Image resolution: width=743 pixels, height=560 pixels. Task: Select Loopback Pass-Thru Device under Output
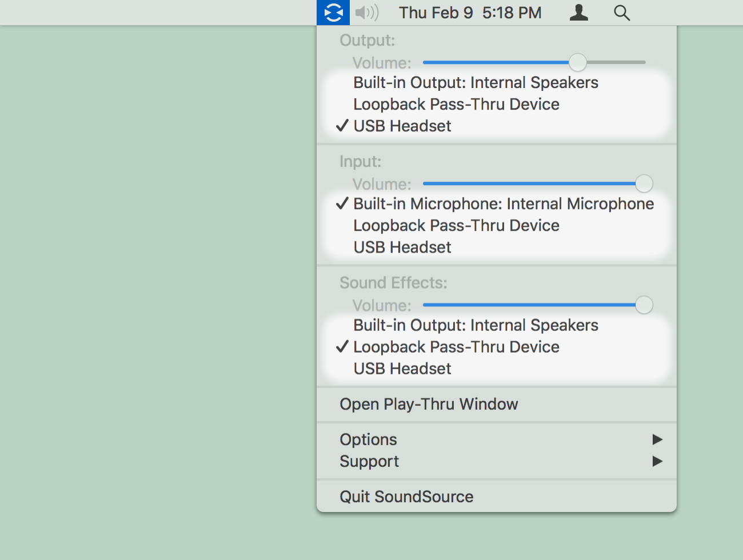497,105
